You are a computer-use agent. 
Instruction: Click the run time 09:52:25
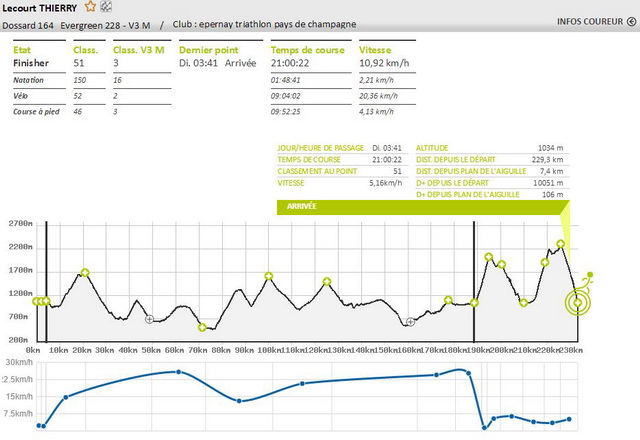(x=285, y=111)
